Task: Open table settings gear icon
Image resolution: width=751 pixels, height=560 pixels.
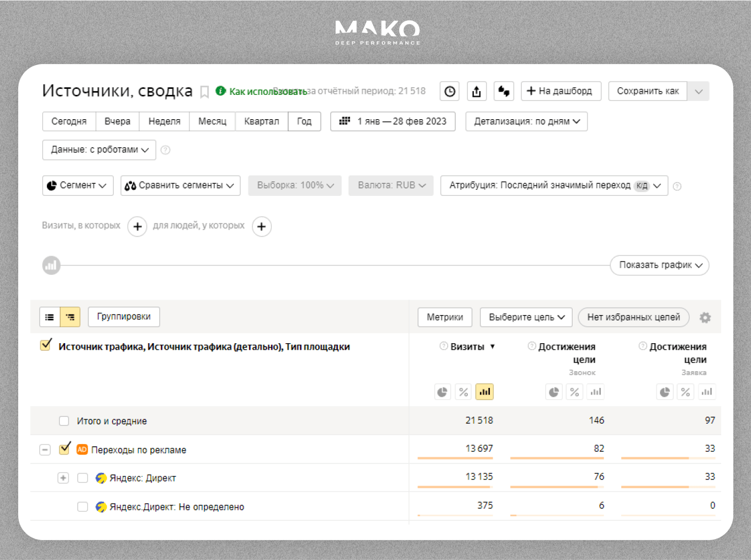Action: [x=705, y=318]
